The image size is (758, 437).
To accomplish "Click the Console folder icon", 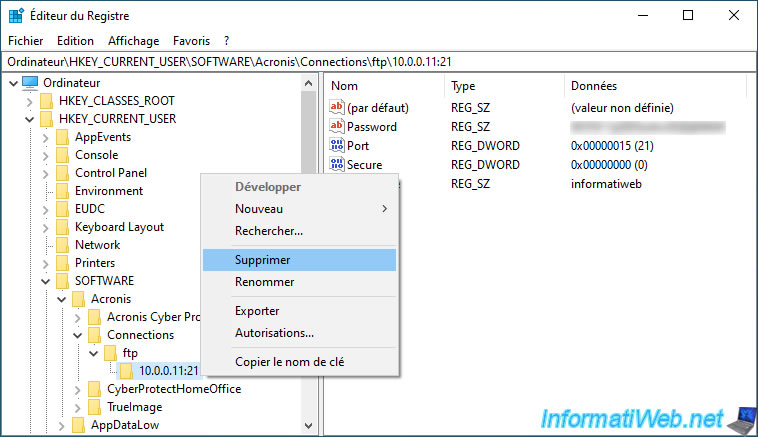I will coord(62,155).
